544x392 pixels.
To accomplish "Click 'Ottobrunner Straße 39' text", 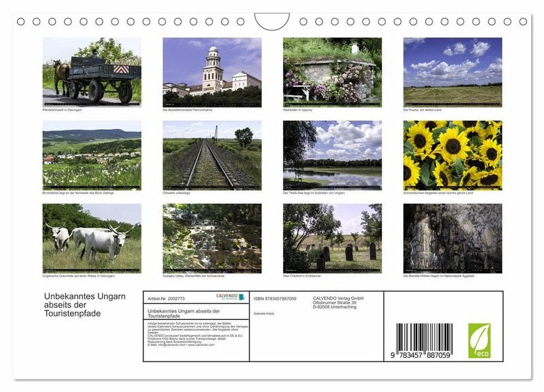I will click(x=335, y=302).
